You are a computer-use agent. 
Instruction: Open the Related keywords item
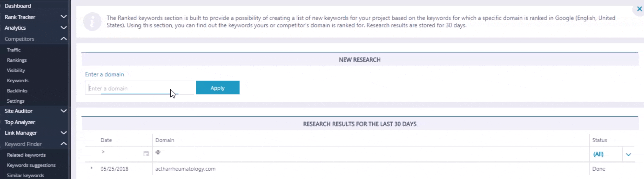point(26,155)
